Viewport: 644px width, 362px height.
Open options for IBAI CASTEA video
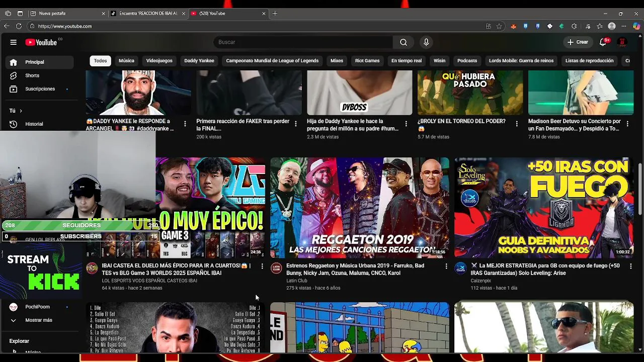[262, 266]
